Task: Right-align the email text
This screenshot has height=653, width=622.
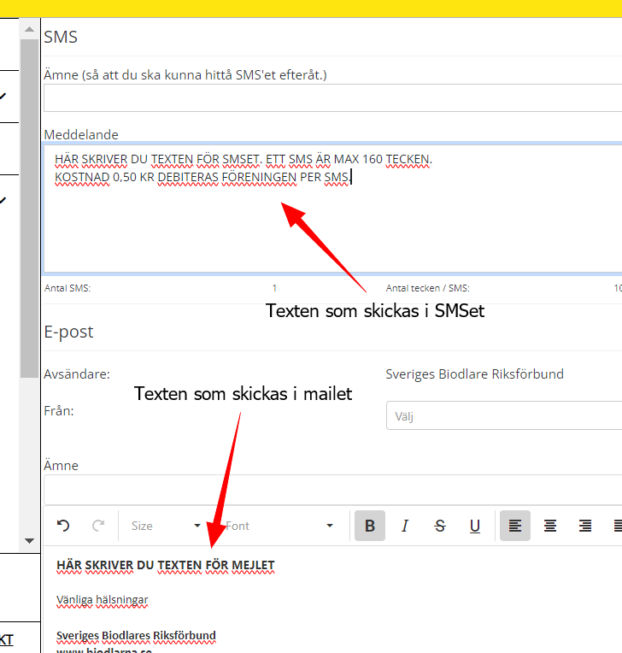Action: point(585,526)
